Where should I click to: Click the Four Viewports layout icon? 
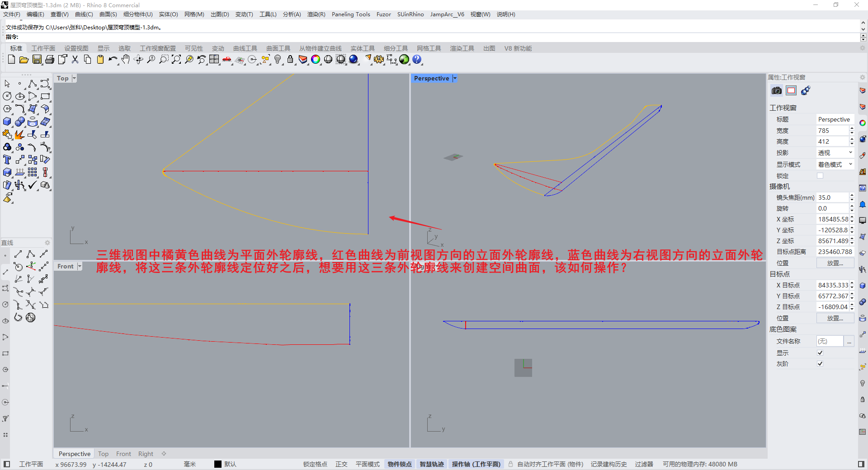[x=214, y=60]
